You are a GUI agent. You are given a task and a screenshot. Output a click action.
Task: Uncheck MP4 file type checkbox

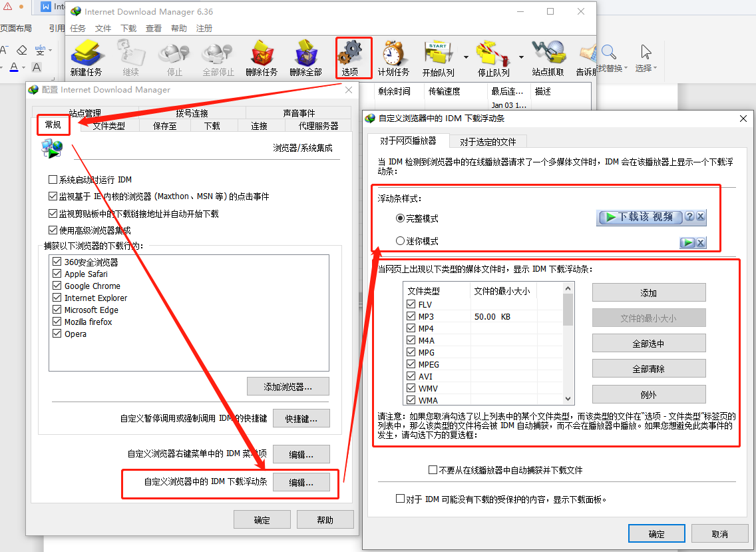click(411, 328)
